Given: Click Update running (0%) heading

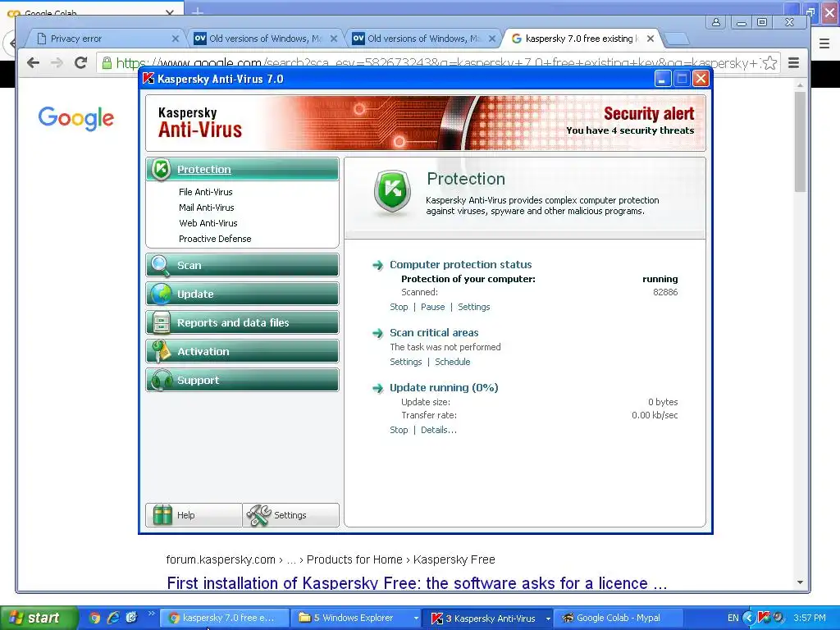Looking at the screenshot, I should click(444, 388).
